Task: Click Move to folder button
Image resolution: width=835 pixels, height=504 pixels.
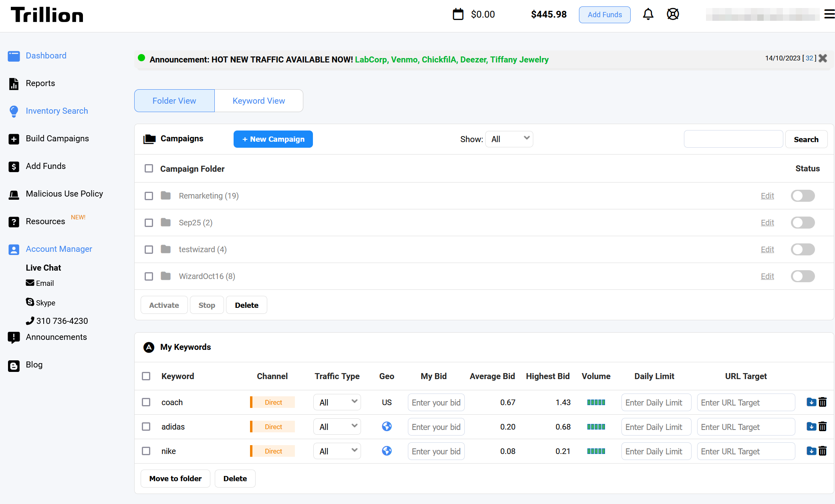Action: pos(175,479)
